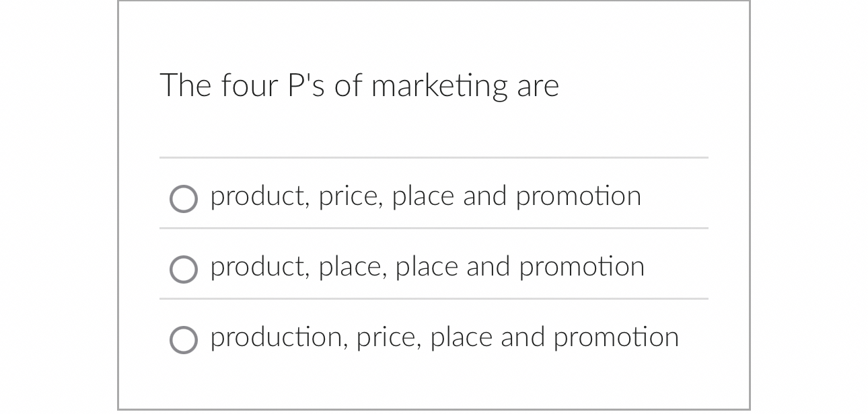
Task: Select the radio button for "product, place, place and promotion"
Action: point(183,270)
